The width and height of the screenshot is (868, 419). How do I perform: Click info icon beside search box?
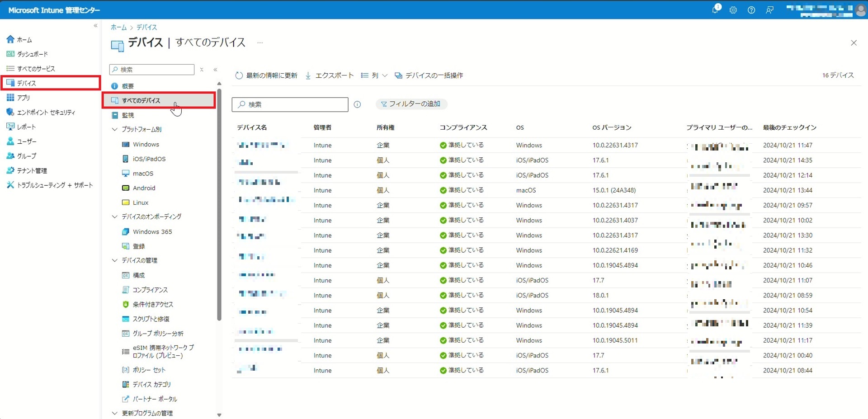pyautogui.click(x=357, y=104)
